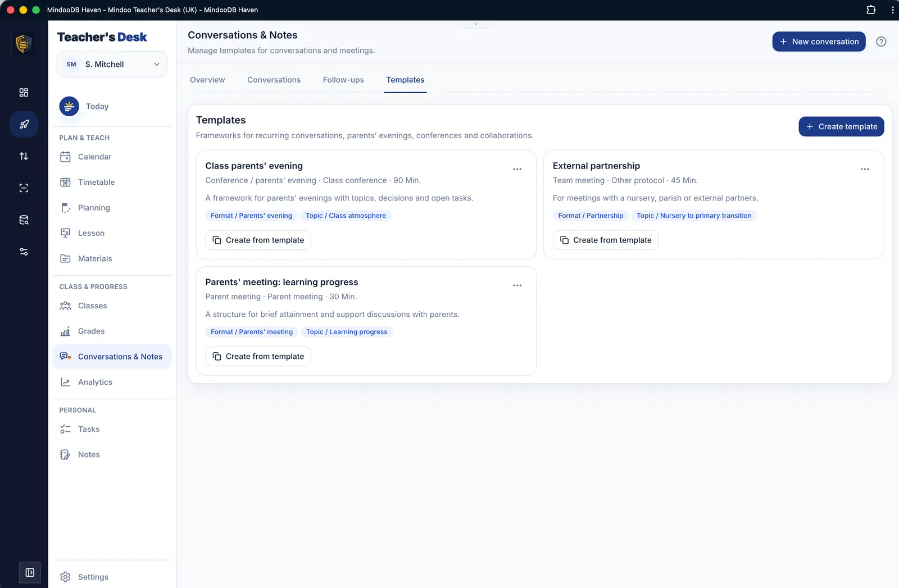Open the database search icon in left rail

pos(24,220)
